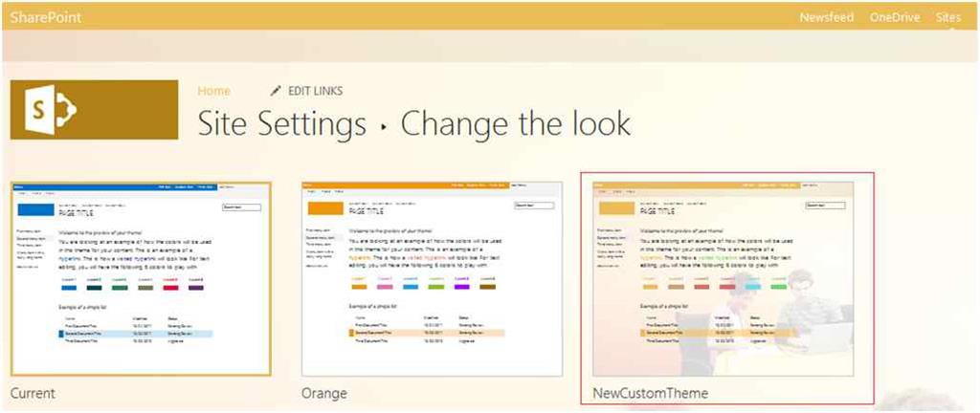The height and width of the screenshot is (413, 980).
Task: Select the Orange theme preview thumbnail
Action: pos(432,279)
